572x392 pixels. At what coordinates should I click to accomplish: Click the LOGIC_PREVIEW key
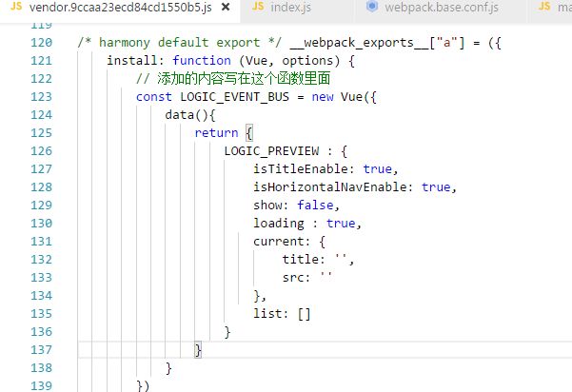[271, 151]
